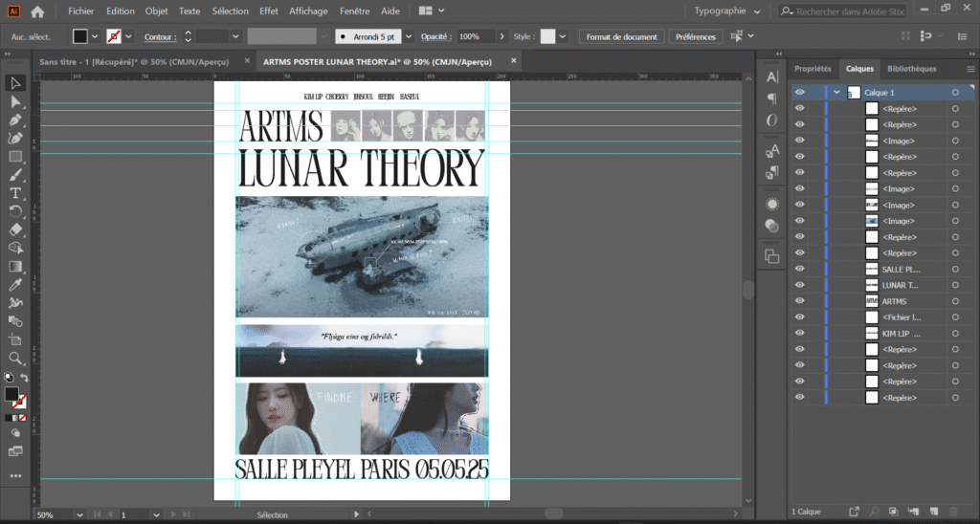Viewport: 980px width, 524px height.
Task: Open the Effet menu
Action: click(269, 11)
